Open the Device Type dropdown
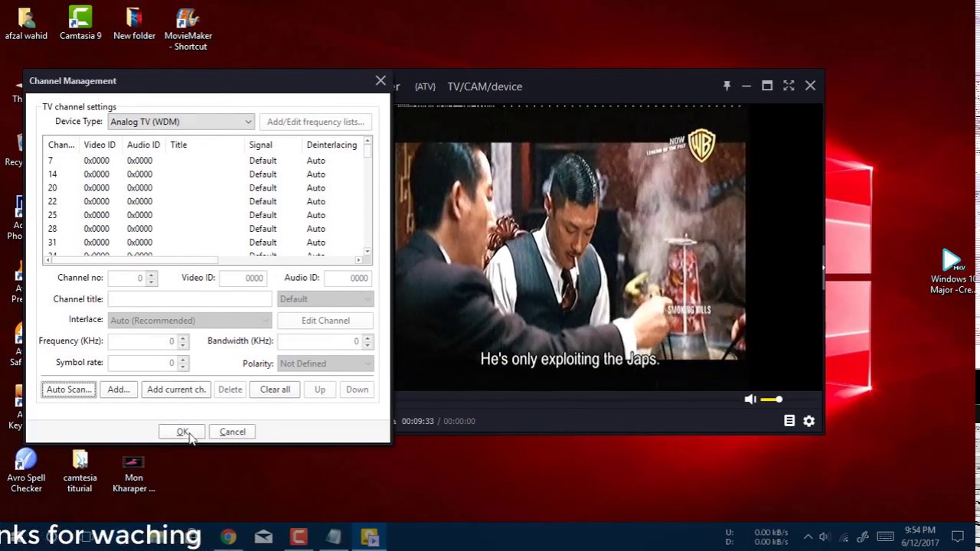980x551 pixels. (x=181, y=122)
